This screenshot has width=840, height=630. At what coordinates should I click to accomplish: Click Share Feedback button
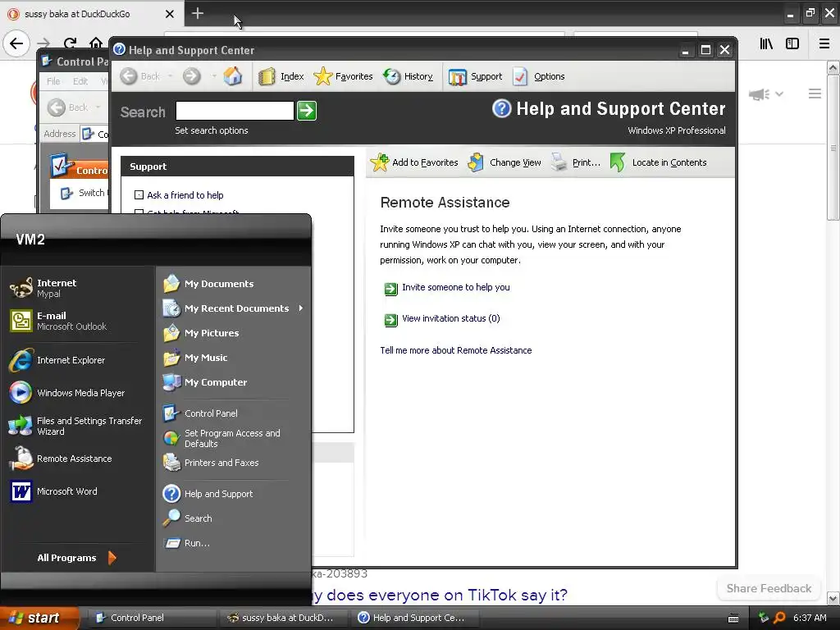pos(769,588)
